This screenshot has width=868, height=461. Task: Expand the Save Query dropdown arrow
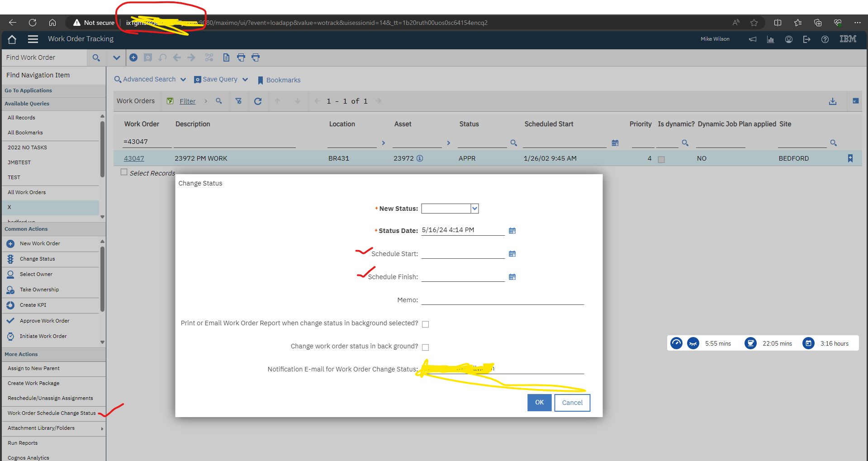[245, 80]
